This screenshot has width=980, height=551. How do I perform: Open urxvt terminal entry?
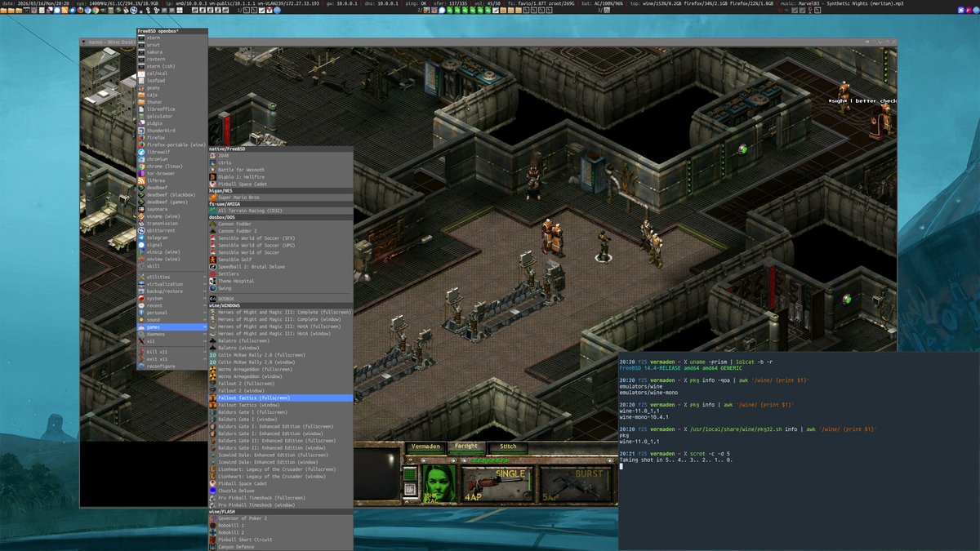point(172,45)
